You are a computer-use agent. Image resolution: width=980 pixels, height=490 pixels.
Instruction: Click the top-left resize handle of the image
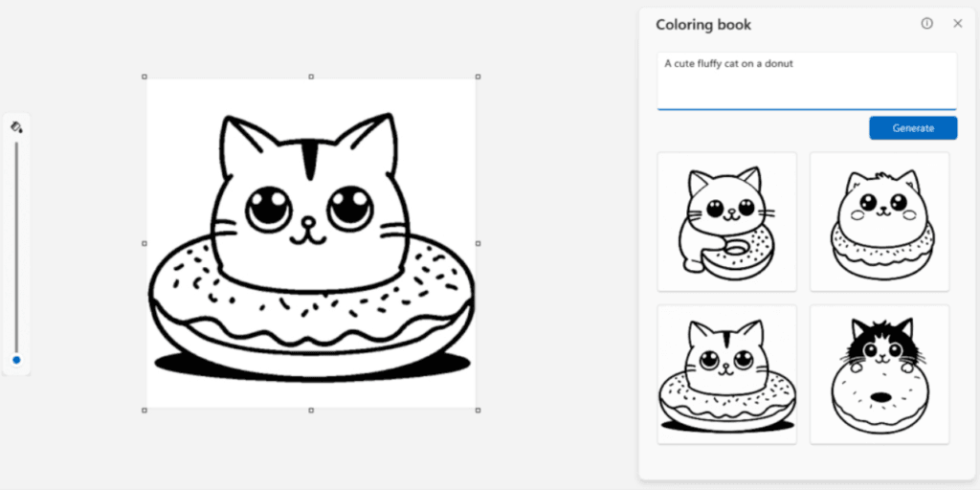(x=145, y=77)
